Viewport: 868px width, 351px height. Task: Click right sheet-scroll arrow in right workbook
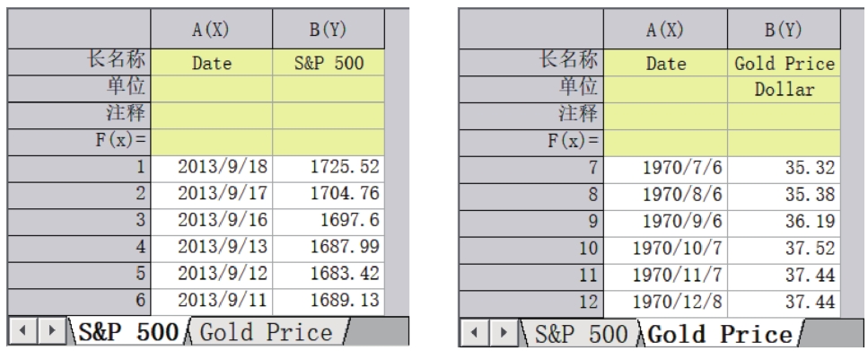pos(504,331)
